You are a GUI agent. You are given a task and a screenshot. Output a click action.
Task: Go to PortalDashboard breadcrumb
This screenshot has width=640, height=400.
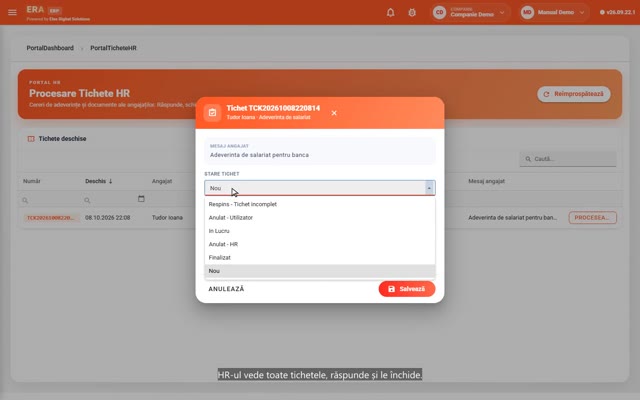pyautogui.click(x=50, y=48)
